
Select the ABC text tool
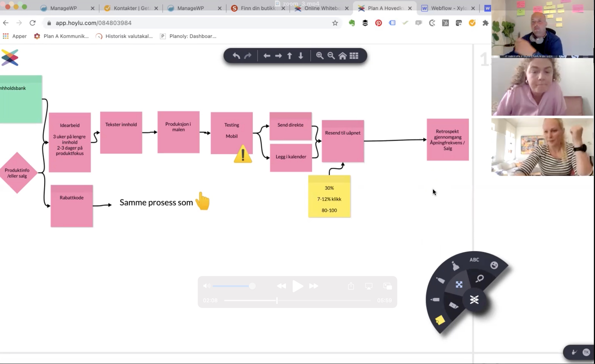[474, 260]
